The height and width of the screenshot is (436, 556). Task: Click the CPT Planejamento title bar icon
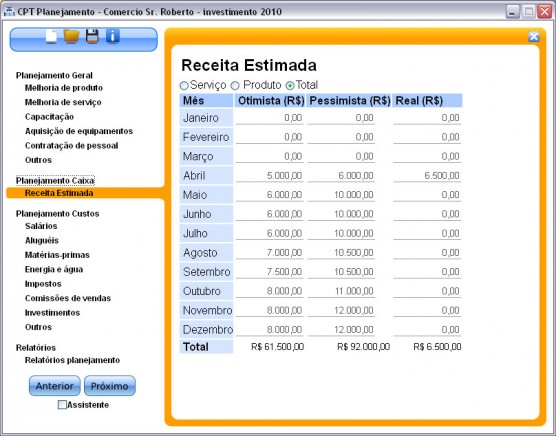click(9, 12)
